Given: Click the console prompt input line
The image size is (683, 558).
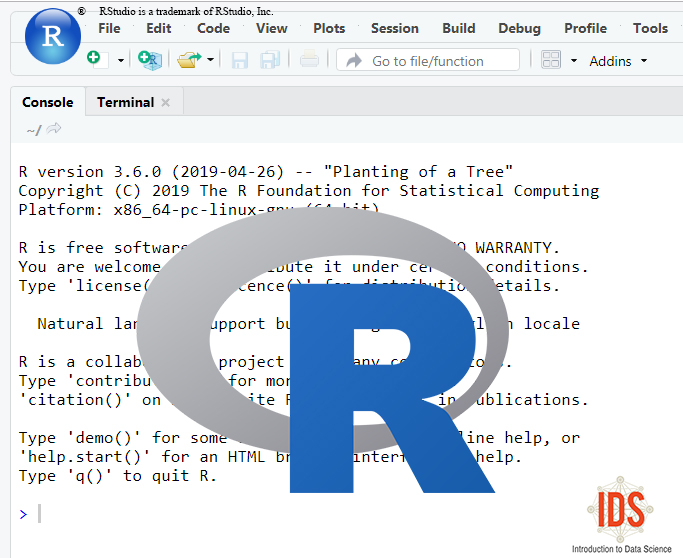Looking at the screenshot, I should (348, 514).
